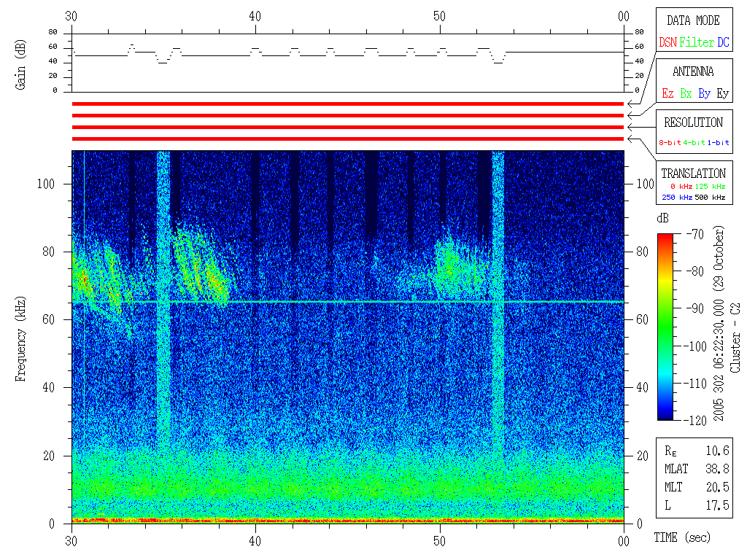
Task: Click the blue By antenna label
Action: [x=705, y=93]
